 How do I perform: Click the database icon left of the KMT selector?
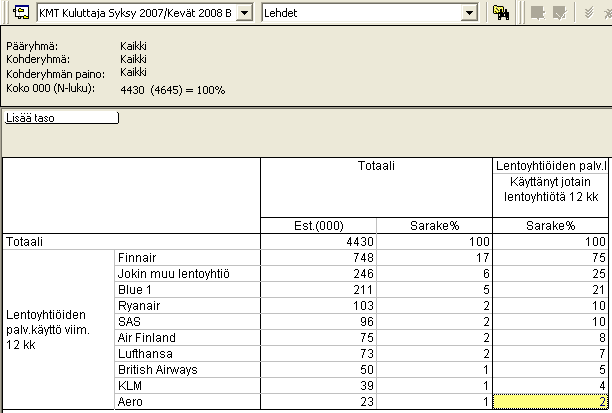coord(21,12)
